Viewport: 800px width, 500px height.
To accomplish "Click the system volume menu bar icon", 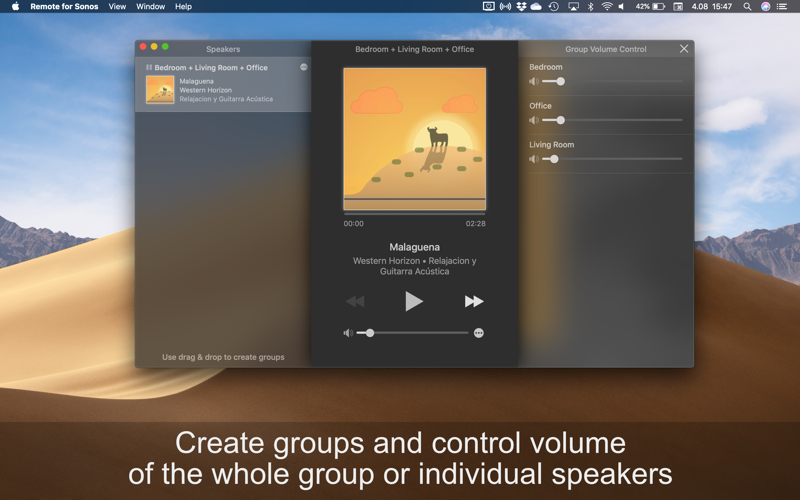I will 621,7.
